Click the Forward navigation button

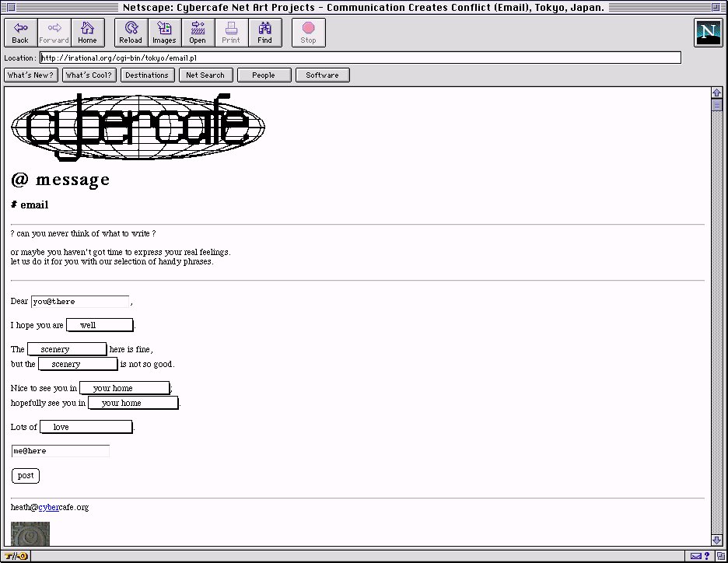coord(54,33)
